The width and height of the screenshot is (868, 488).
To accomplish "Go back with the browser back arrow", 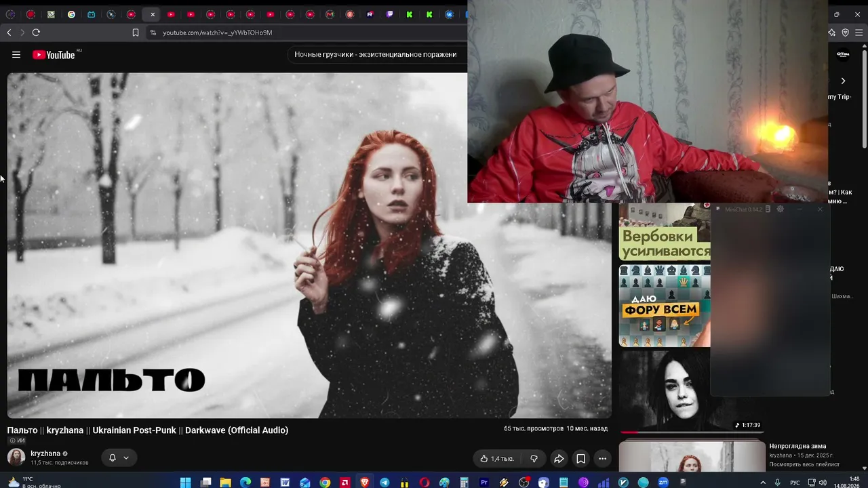I will [x=9, y=33].
